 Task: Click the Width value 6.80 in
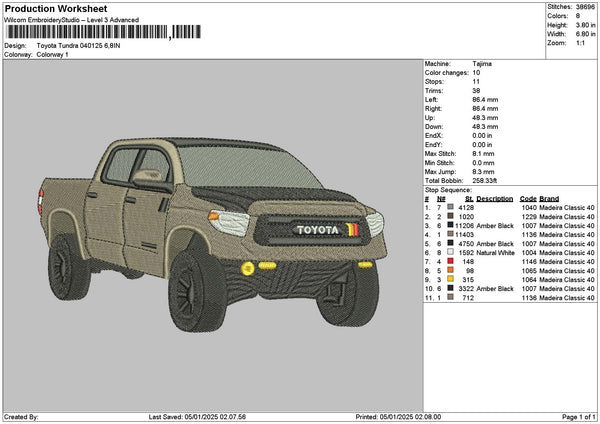tap(585, 34)
